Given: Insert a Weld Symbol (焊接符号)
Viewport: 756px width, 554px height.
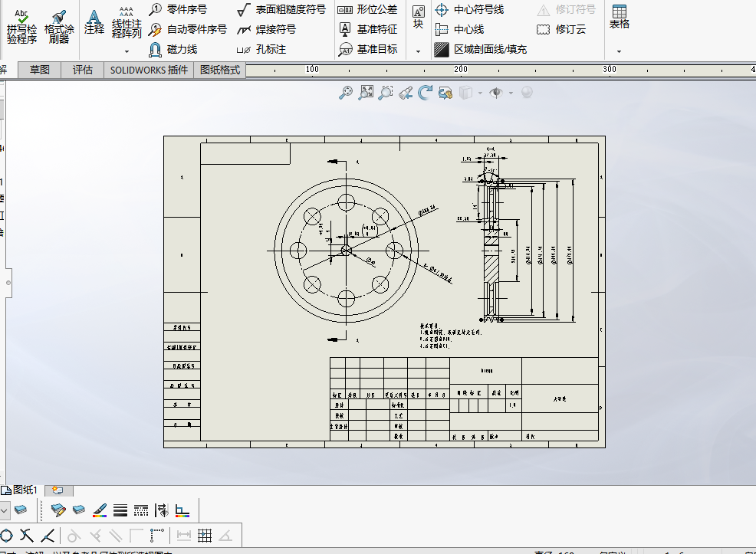Looking at the screenshot, I should [x=267, y=29].
